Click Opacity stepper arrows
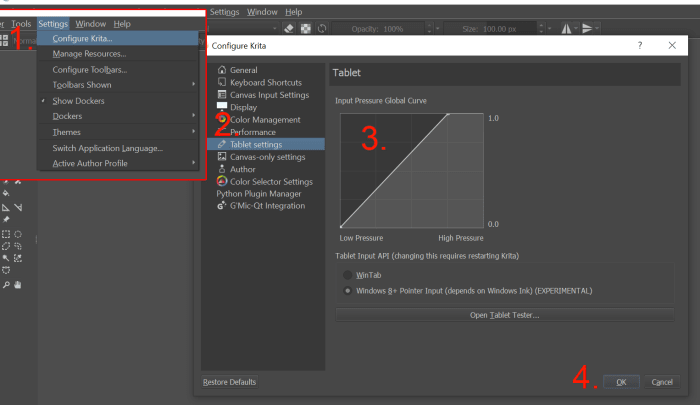The height and width of the screenshot is (405, 700). [x=429, y=29]
